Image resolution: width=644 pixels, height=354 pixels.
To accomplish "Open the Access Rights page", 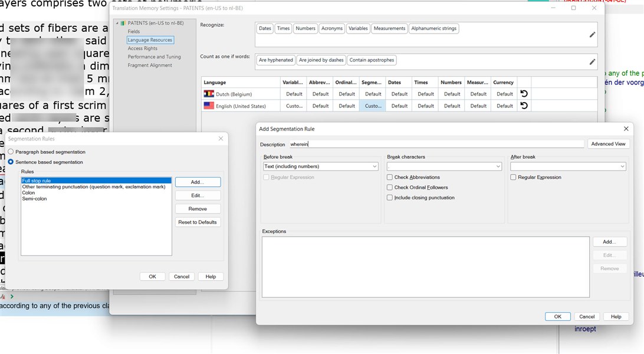I will pos(143,48).
